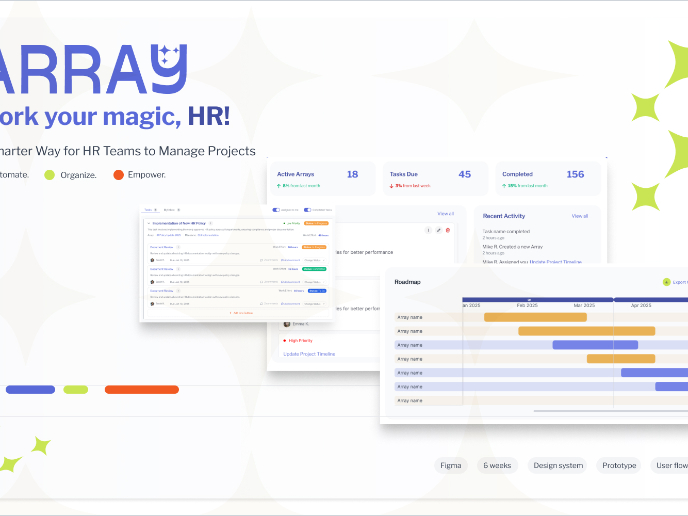Open Update Project Timeline link in Recent Activity
The image size is (688, 516).
(555, 262)
